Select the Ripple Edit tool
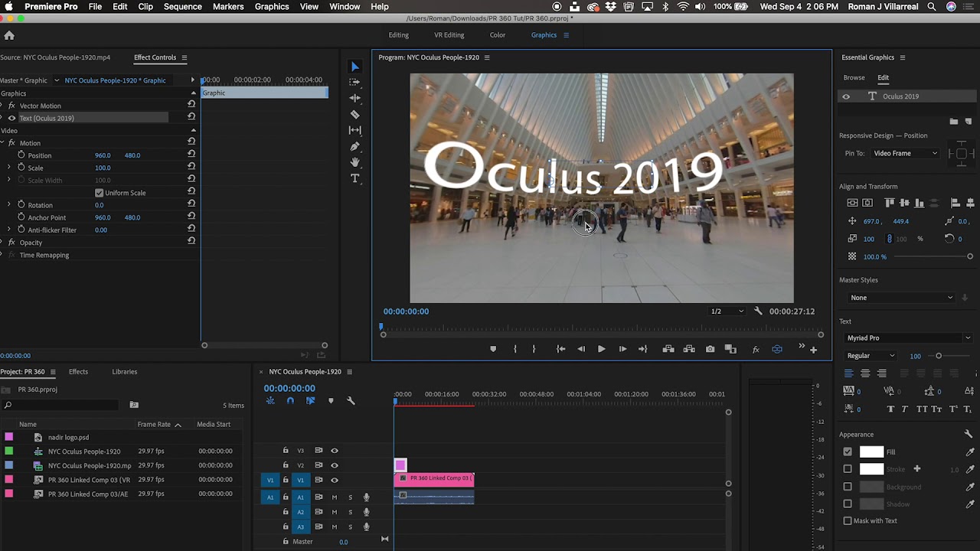980x551 pixels. [354, 98]
